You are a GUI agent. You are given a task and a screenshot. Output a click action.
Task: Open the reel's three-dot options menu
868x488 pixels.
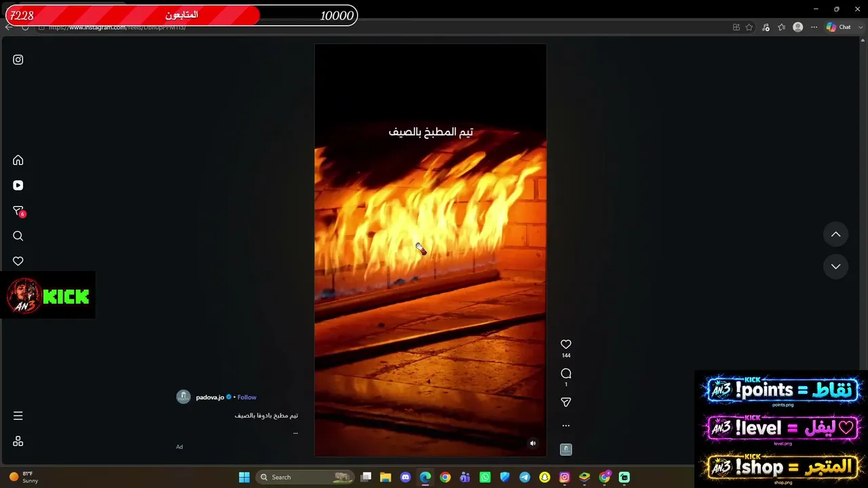point(566,426)
